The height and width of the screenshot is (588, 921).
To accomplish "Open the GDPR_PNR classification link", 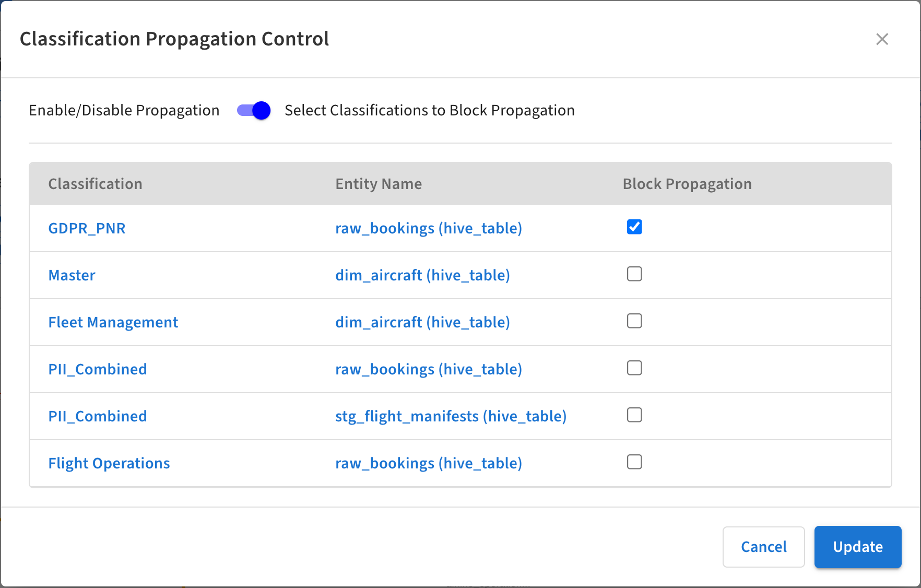I will click(87, 229).
